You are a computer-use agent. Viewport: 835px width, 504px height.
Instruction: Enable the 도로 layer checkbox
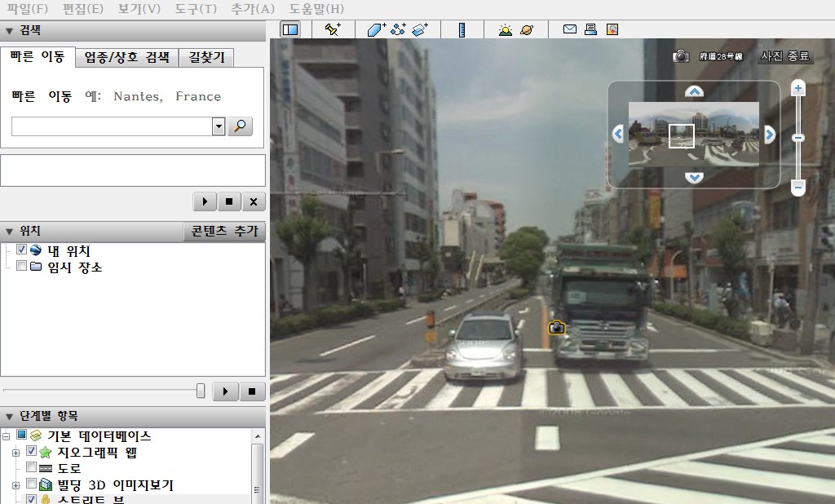pos(32,467)
